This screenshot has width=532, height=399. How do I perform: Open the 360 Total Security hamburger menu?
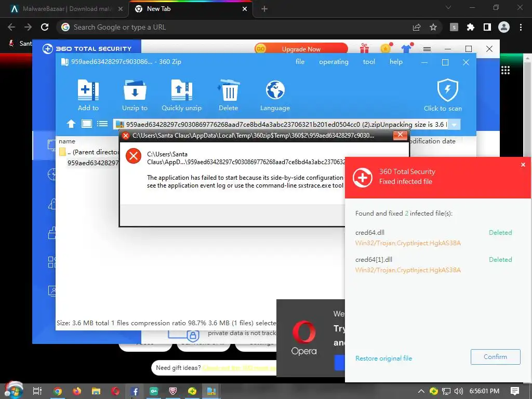tap(427, 49)
